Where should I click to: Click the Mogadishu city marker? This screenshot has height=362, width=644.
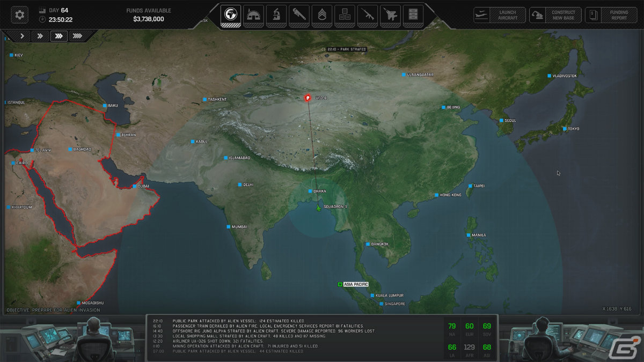click(x=78, y=303)
